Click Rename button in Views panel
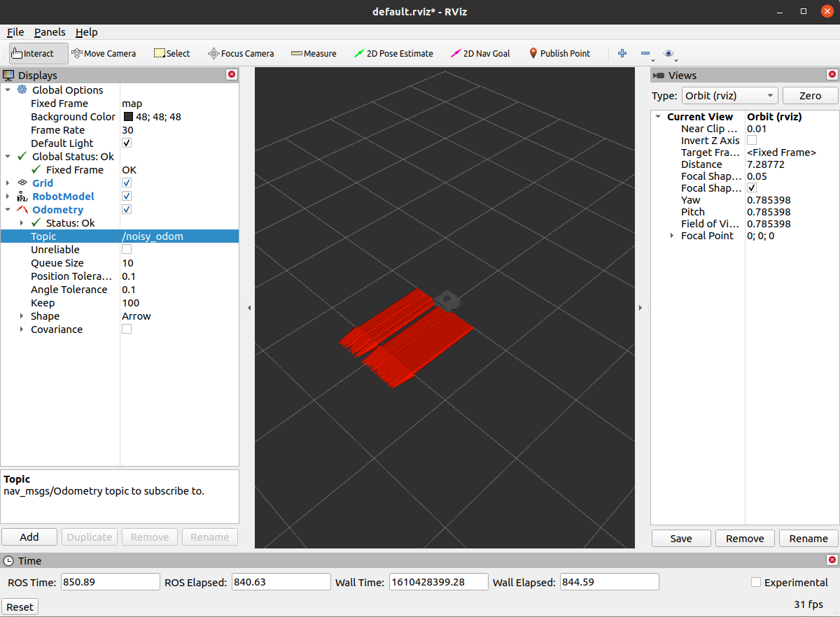 [808, 538]
